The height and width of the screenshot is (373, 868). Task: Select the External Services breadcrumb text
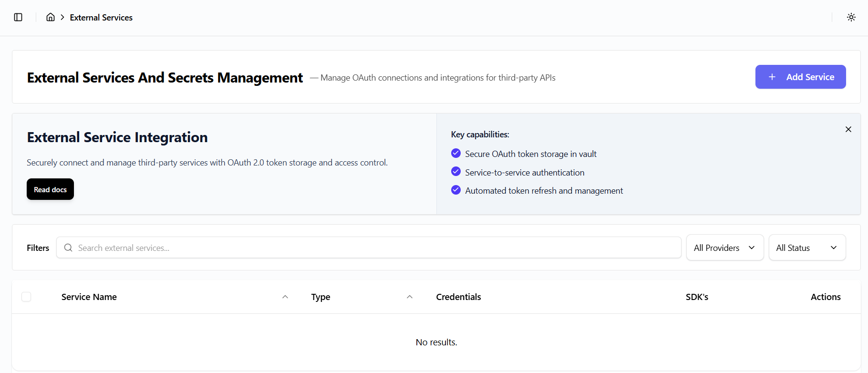click(x=101, y=18)
